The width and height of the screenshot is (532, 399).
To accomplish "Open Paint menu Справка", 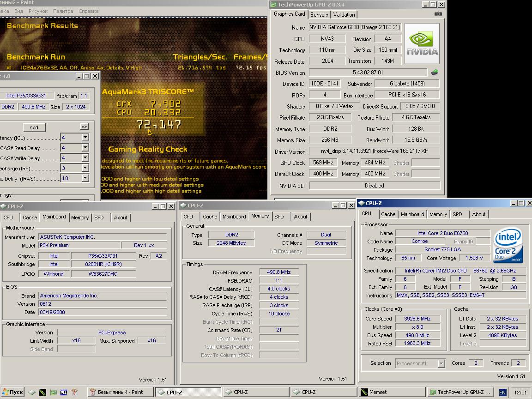I will click(x=89, y=11).
